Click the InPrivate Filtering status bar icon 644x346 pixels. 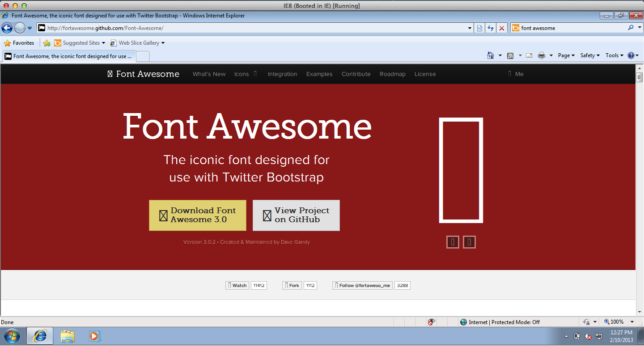tap(431, 322)
